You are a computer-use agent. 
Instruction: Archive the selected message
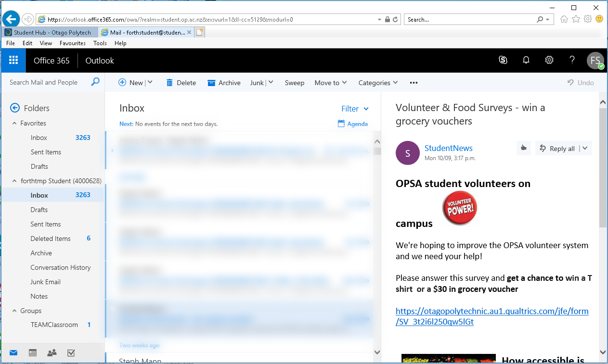224,83
